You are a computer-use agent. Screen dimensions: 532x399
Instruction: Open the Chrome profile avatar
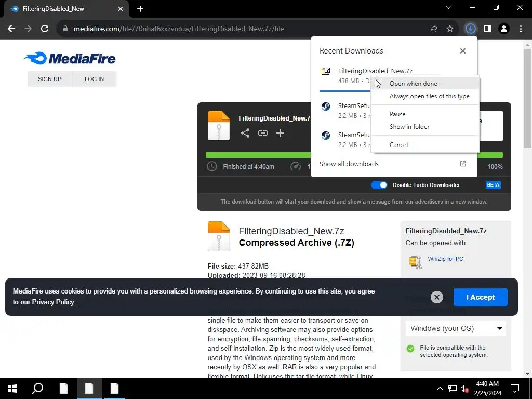tap(504, 29)
